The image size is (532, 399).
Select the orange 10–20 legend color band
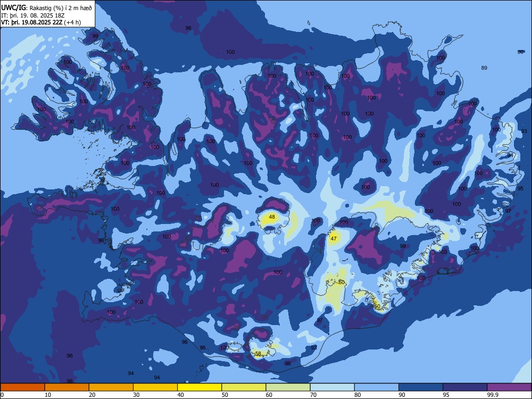tap(67, 387)
